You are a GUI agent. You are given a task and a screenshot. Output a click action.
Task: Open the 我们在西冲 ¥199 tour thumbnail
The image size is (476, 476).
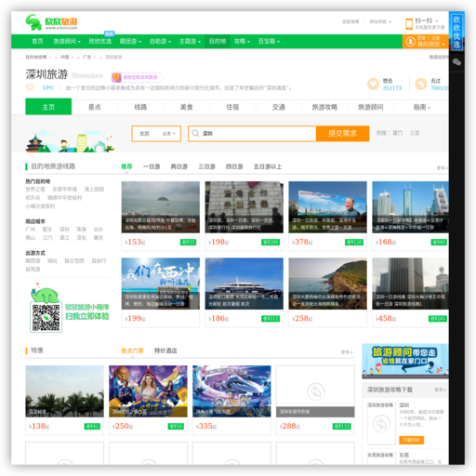[161, 284]
